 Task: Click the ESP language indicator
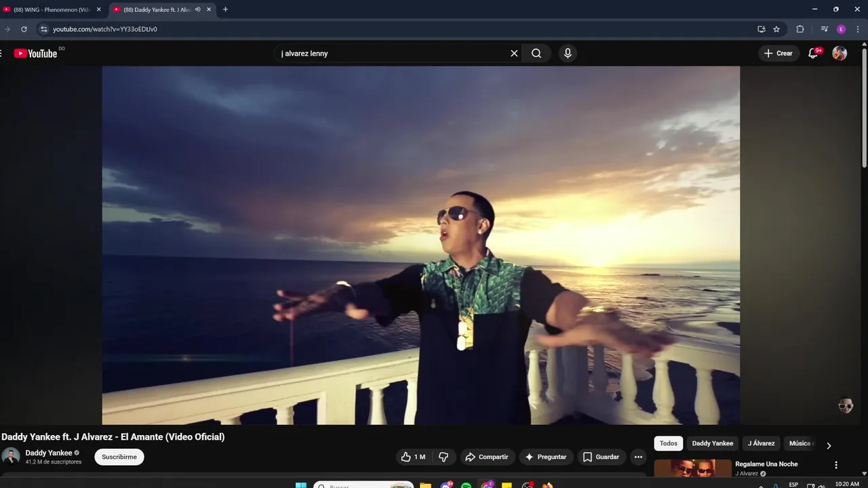click(x=793, y=485)
